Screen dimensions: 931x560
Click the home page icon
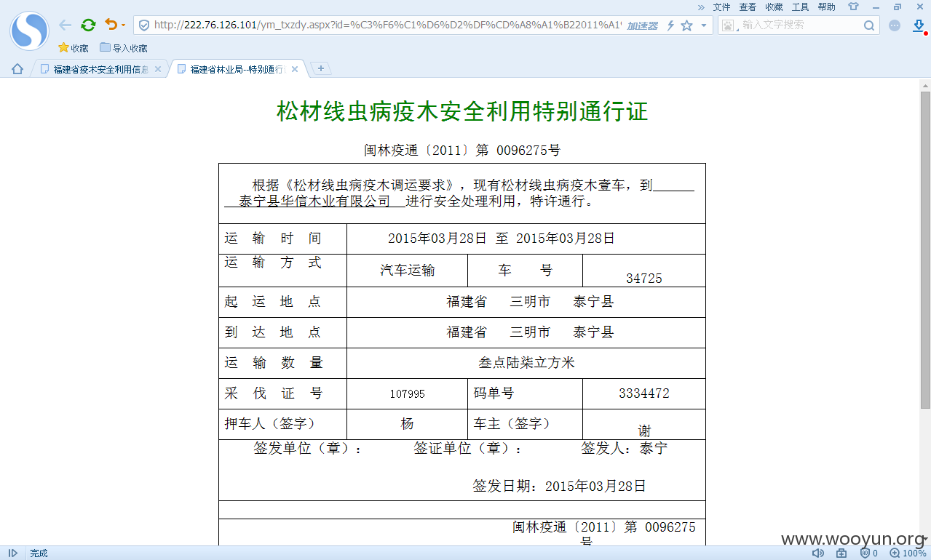[17, 69]
